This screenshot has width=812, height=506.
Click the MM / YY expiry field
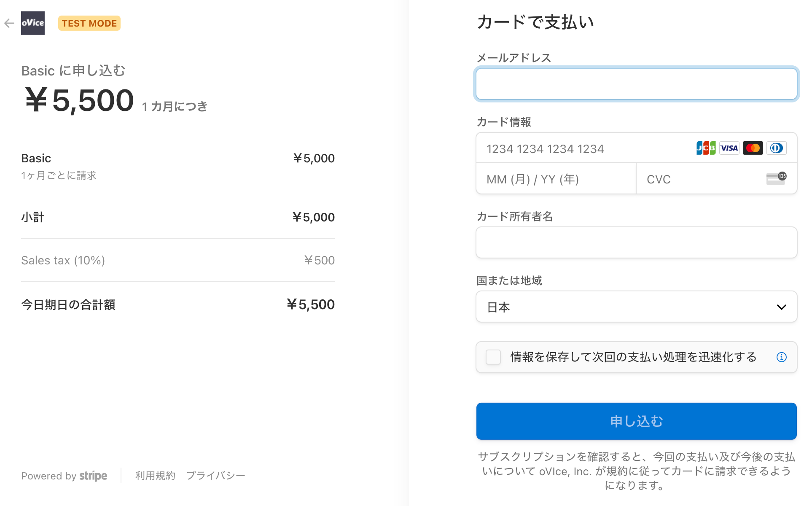point(556,179)
